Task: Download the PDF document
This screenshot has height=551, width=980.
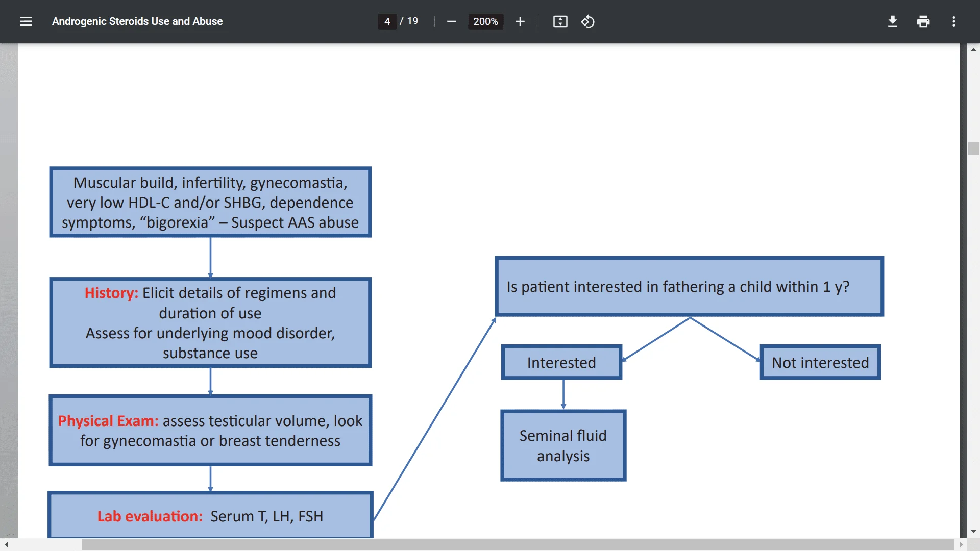Action: point(892,21)
